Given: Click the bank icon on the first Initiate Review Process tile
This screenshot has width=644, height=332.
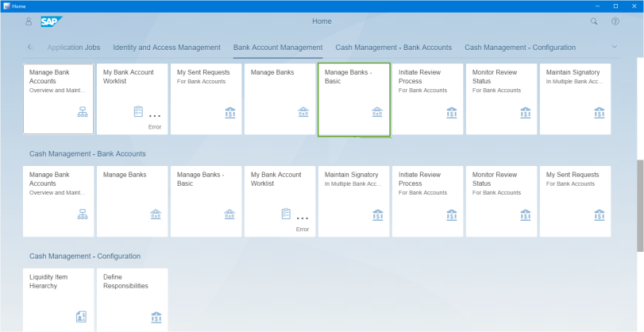Looking at the screenshot, I should tap(451, 113).
